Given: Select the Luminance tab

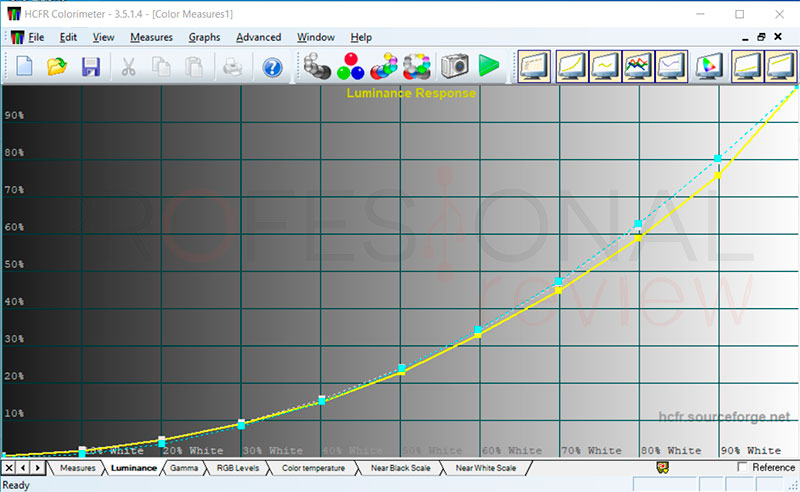Looking at the screenshot, I should coord(134,468).
